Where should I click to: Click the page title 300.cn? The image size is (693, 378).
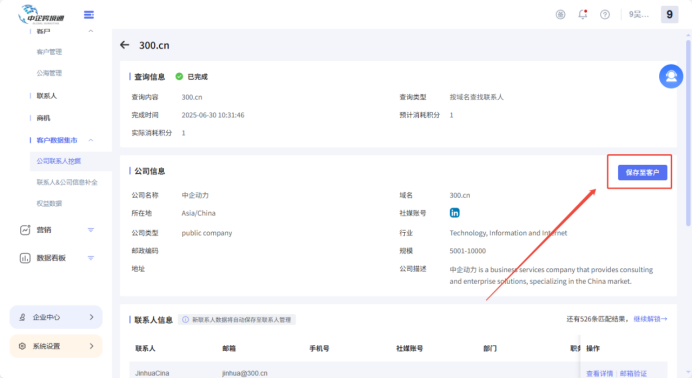coord(154,45)
